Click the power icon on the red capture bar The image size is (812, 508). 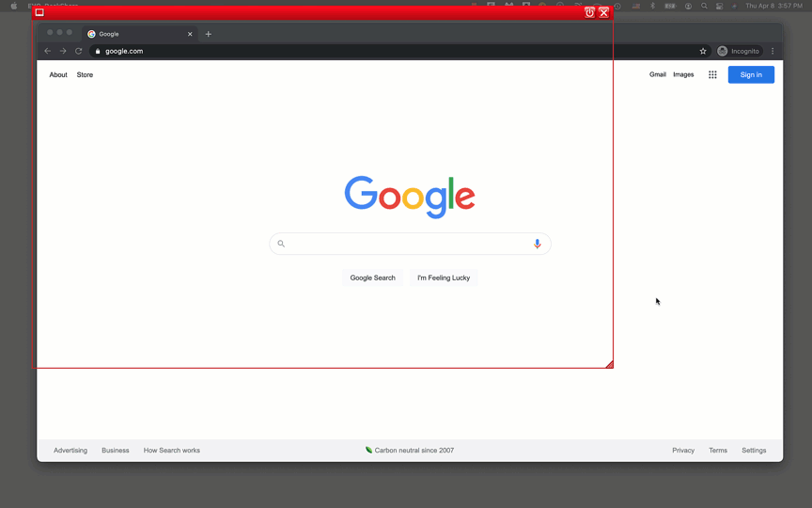tap(589, 12)
